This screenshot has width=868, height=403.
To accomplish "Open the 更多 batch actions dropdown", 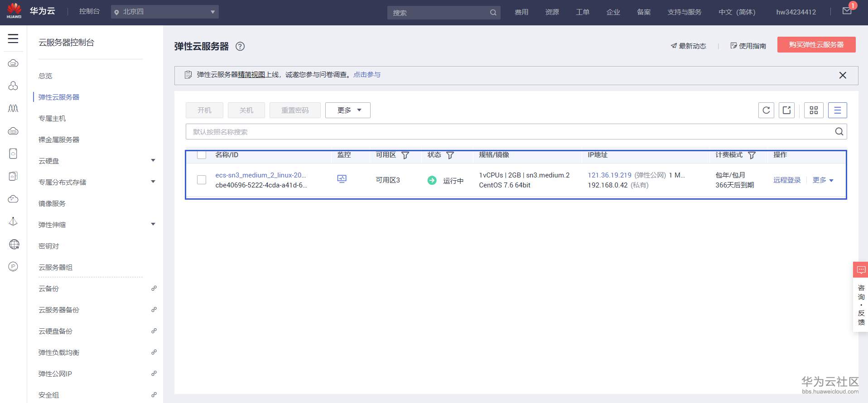I will (x=348, y=110).
